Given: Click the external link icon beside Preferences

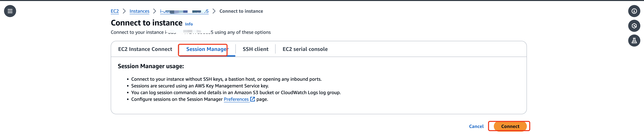Looking at the screenshot, I should [x=253, y=99].
